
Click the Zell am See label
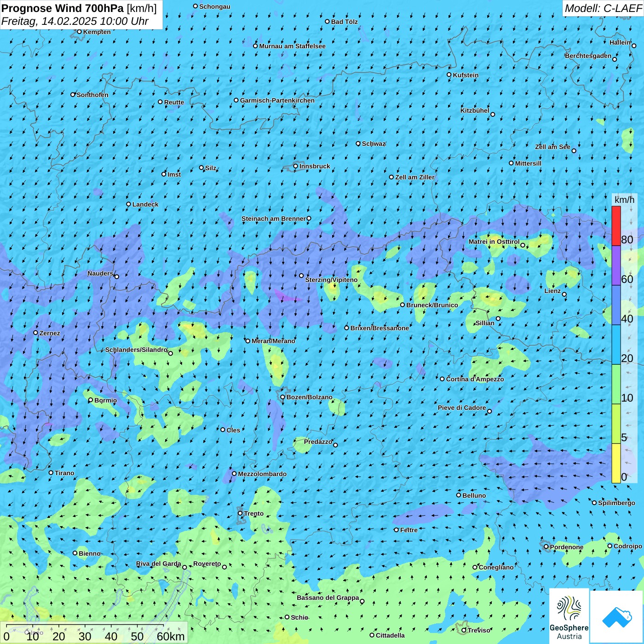click(552, 147)
